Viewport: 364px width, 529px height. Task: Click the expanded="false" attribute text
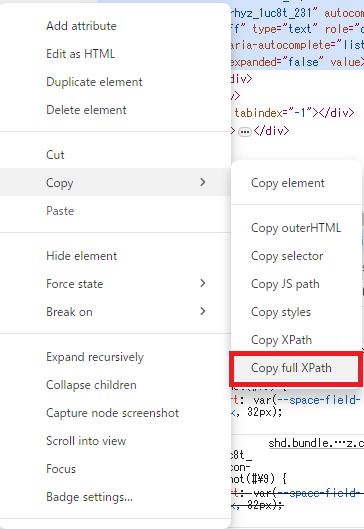coord(277,62)
